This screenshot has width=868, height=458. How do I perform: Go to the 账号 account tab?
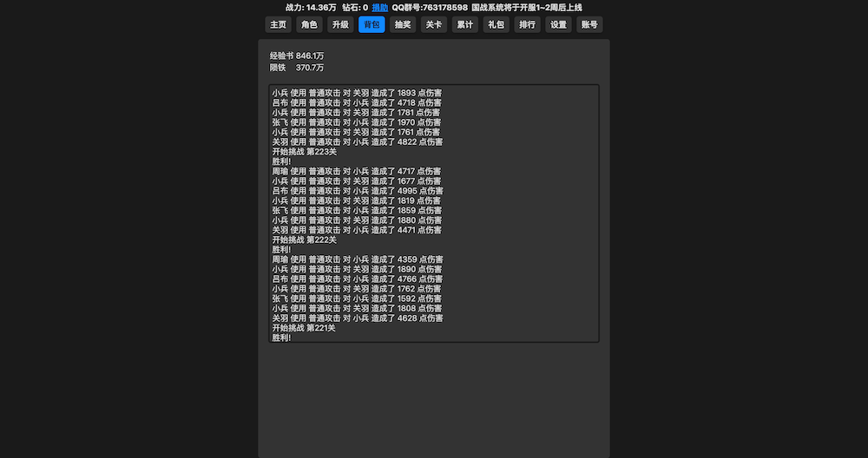(589, 24)
